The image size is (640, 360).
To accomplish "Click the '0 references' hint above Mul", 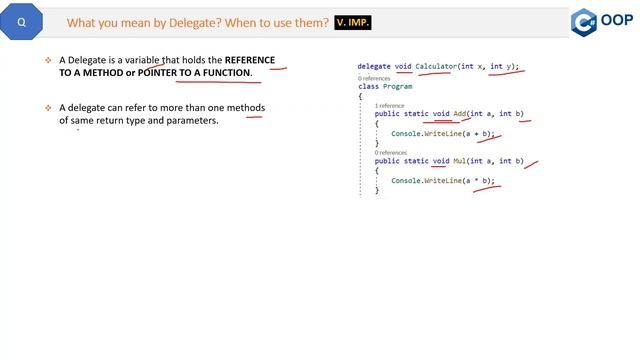I will click(391, 153).
